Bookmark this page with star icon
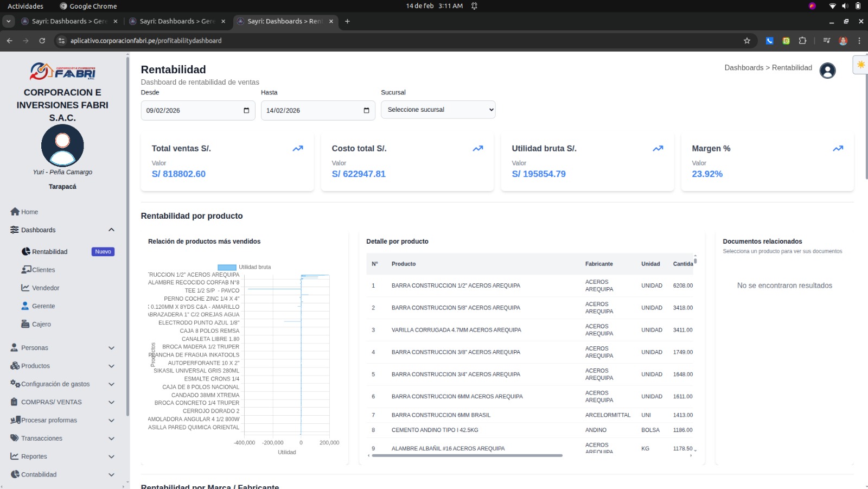The image size is (868, 489). (747, 41)
